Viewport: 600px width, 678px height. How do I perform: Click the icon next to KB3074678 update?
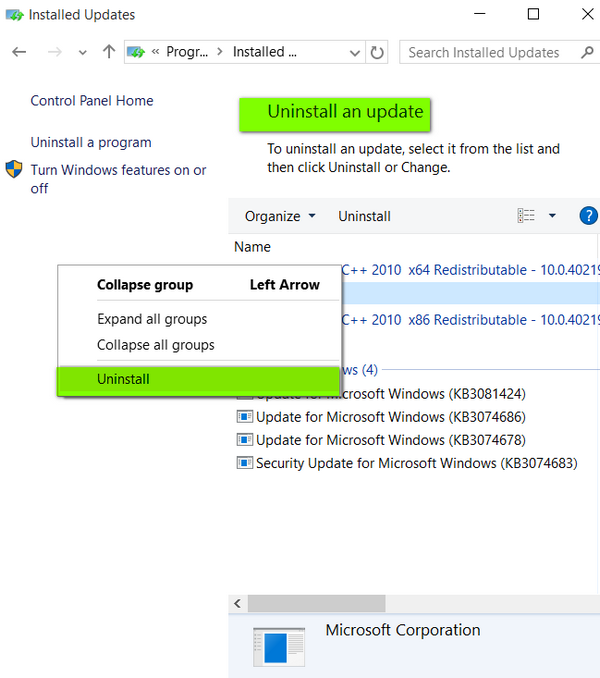(x=245, y=440)
